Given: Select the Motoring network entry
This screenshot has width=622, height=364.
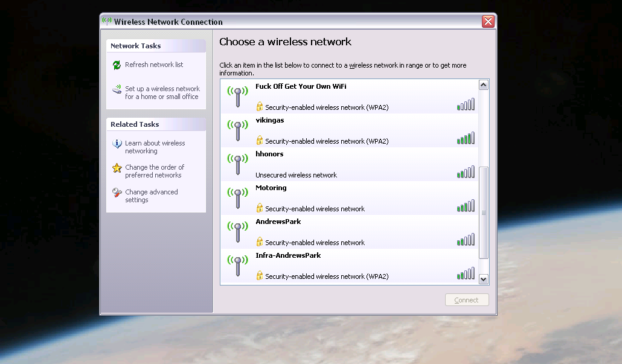Looking at the screenshot, I should (271, 188).
